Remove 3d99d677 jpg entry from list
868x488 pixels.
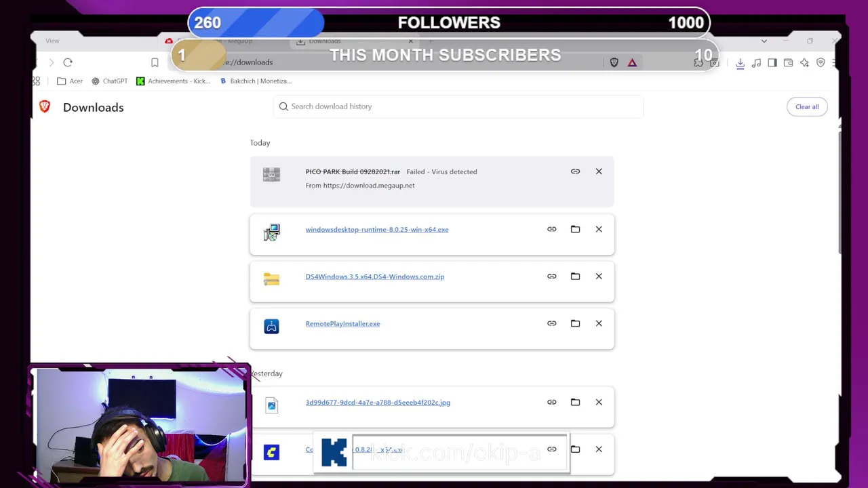point(599,402)
